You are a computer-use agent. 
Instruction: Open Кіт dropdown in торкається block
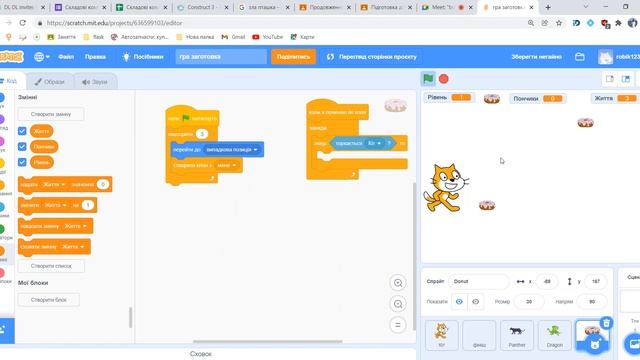pyautogui.click(x=374, y=143)
